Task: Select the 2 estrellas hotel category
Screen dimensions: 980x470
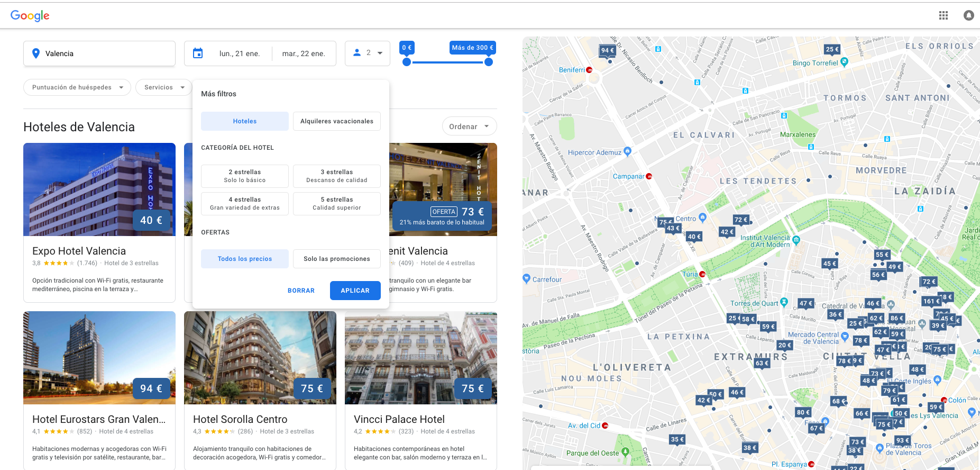Action: (244, 176)
